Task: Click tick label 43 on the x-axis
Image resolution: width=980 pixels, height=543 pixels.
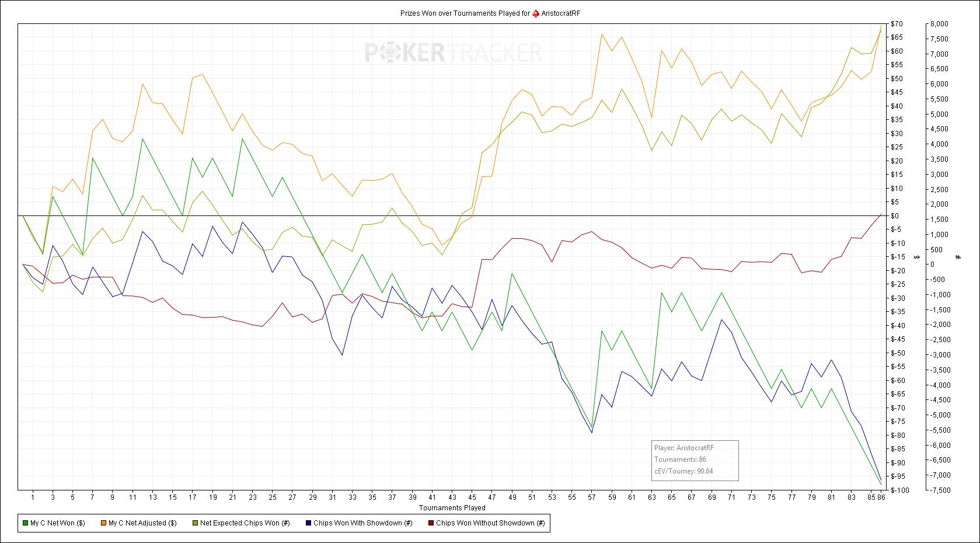Action: [x=452, y=497]
